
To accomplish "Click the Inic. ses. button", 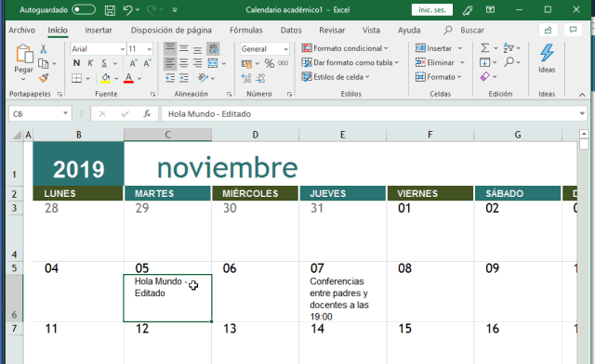I will click(x=432, y=10).
